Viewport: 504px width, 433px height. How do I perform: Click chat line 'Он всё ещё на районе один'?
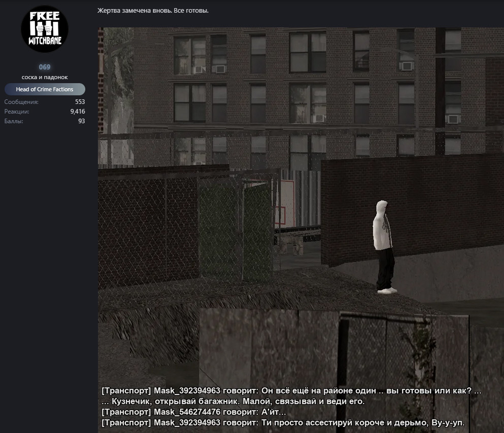pos(291,390)
